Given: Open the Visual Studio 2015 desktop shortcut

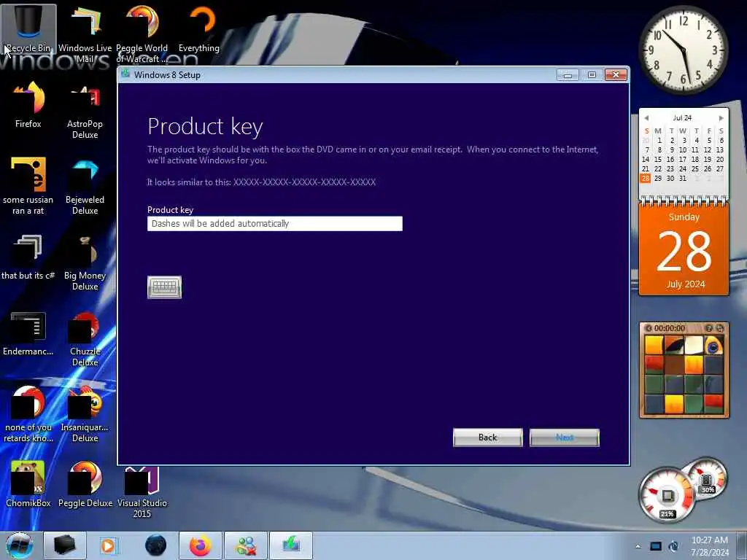Looking at the screenshot, I should 142,491.
